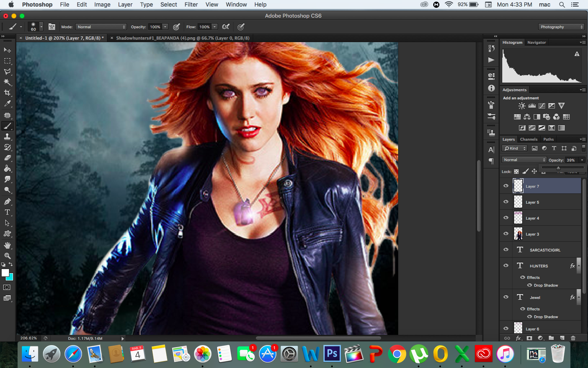Switch to the Shadowhunters#1_BEAPANDA document tab

[183, 38]
